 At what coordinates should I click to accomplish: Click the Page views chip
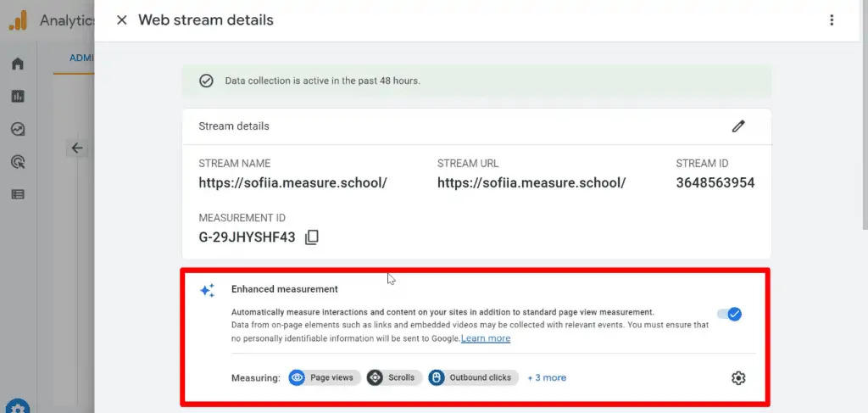(x=325, y=377)
